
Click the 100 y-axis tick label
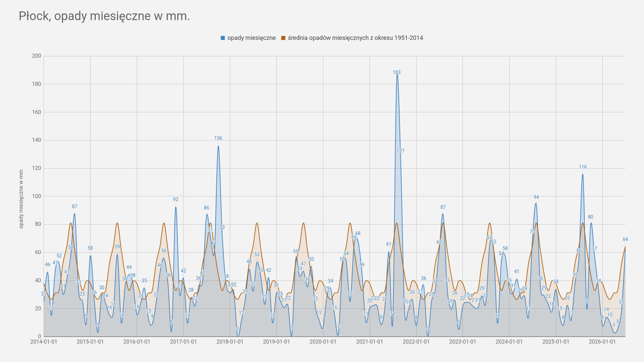coord(37,196)
